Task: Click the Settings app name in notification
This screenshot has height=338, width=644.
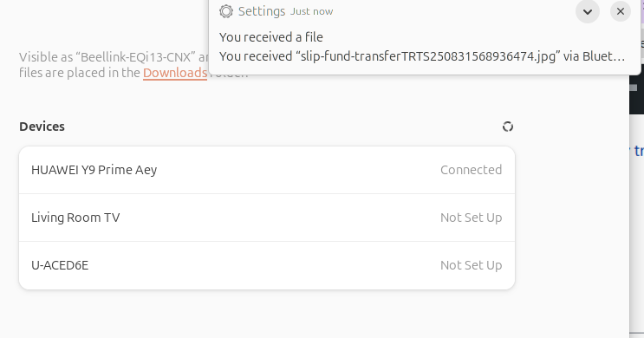Action: pos(262,11)
